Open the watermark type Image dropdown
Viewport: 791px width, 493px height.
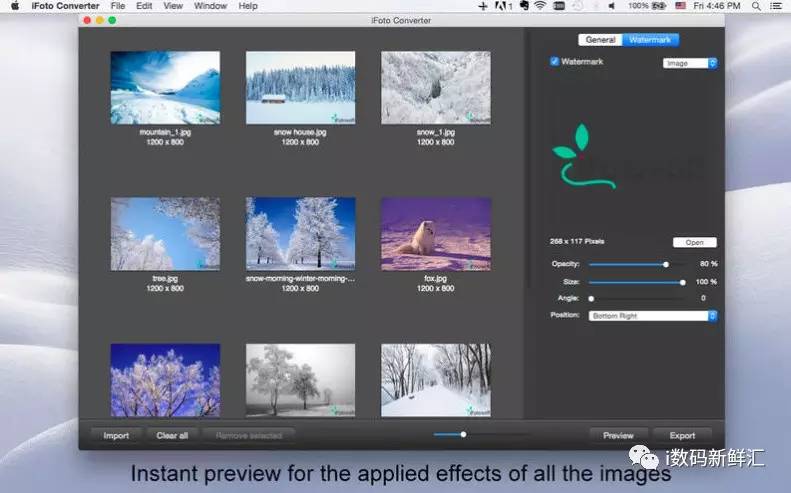tap(690, 63)
